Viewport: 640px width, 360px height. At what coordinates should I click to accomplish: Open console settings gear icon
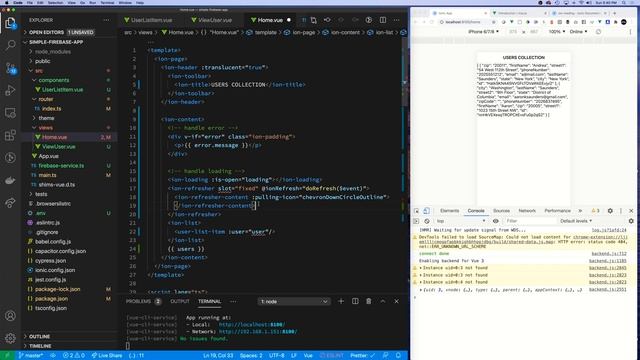tap(631, 221)
